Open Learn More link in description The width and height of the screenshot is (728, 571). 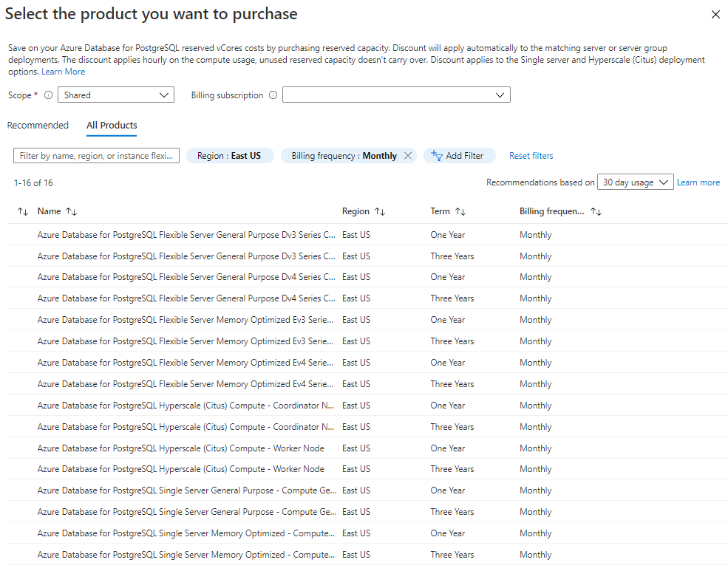click(63, 72)
